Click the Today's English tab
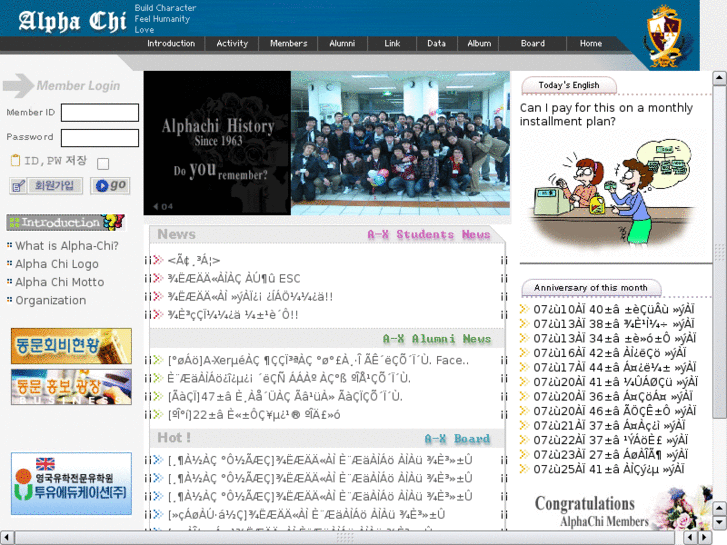 click(569, 85)
